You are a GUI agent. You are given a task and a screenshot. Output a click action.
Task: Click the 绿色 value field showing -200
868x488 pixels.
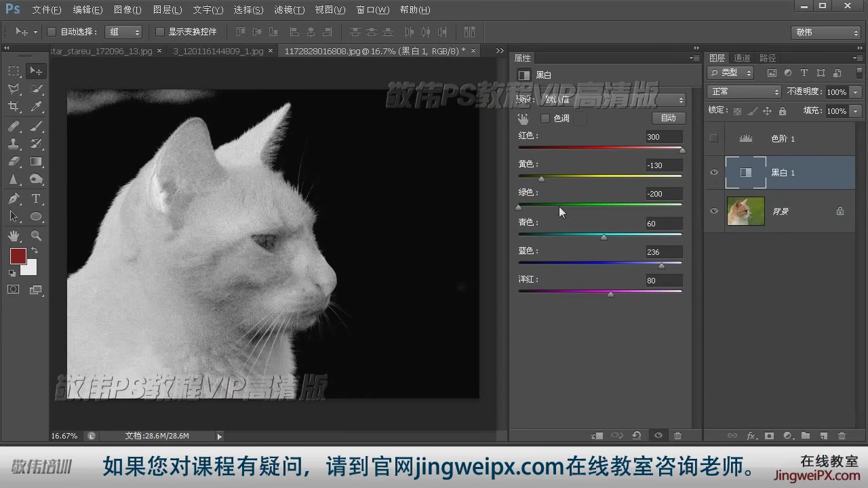[664, 194]
